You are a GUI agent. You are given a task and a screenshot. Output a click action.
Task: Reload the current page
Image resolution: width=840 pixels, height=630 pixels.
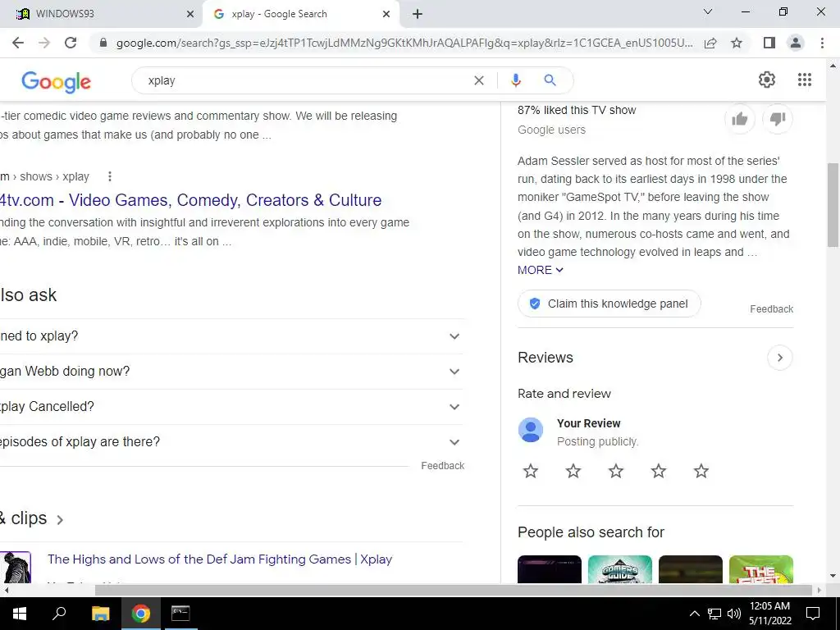pos(71,43)
